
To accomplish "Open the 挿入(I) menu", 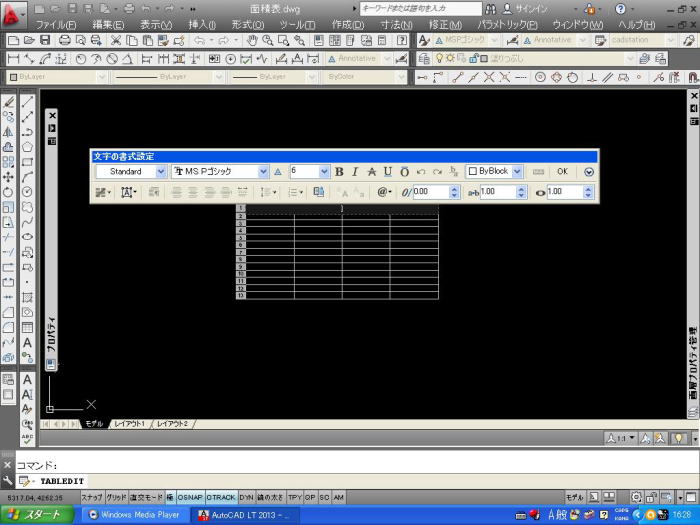I will 202,25.
